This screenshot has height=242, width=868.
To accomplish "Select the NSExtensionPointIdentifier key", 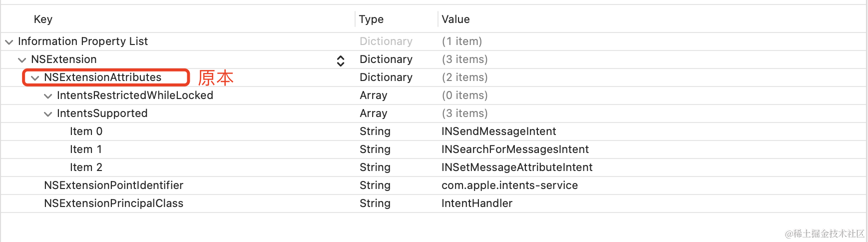I will (x=113, y=185).
